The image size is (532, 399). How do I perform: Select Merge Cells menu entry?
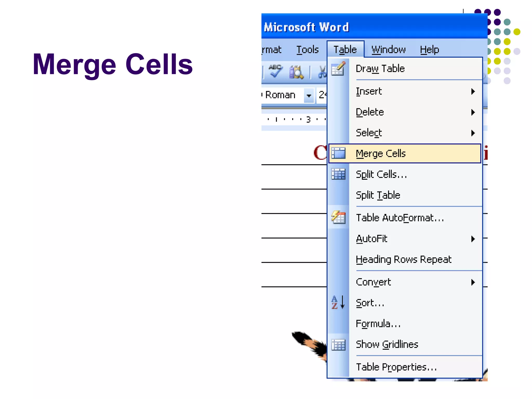point(405,153)
